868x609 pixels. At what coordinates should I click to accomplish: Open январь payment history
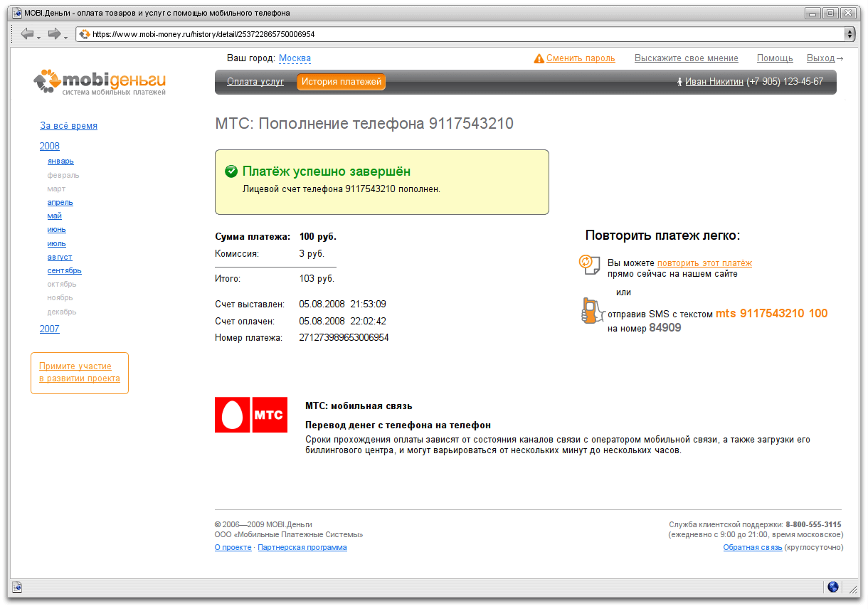(60, 161)
